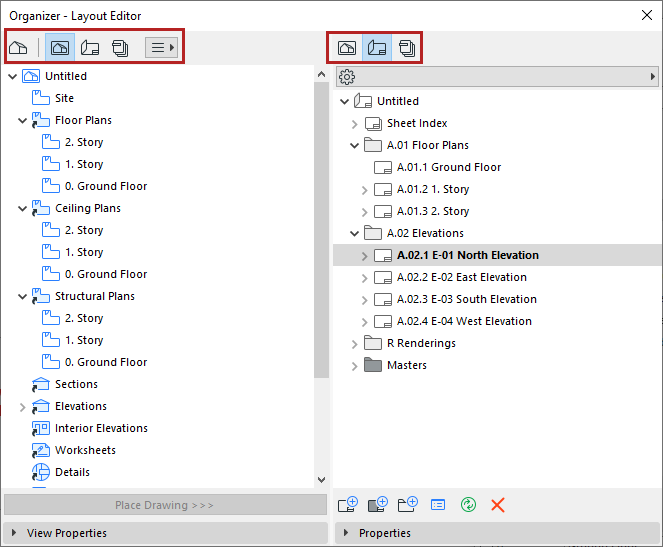Click the New Master Layout button

(x=378, y=504)
